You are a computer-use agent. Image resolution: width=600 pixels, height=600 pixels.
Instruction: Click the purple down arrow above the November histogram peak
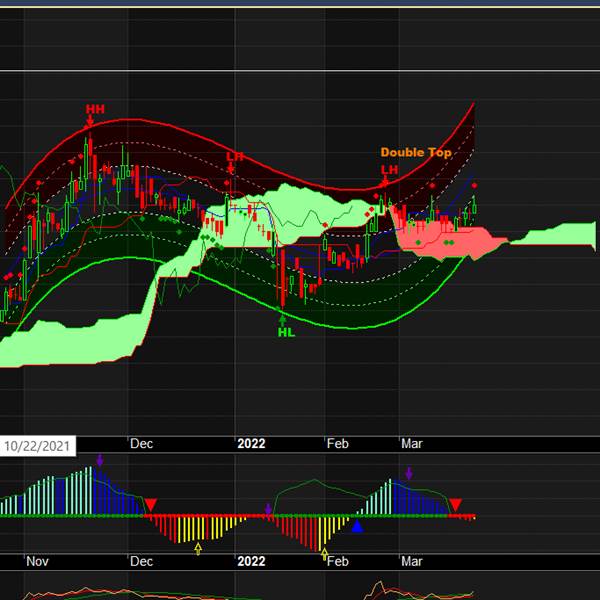click(x=100, y=460)
